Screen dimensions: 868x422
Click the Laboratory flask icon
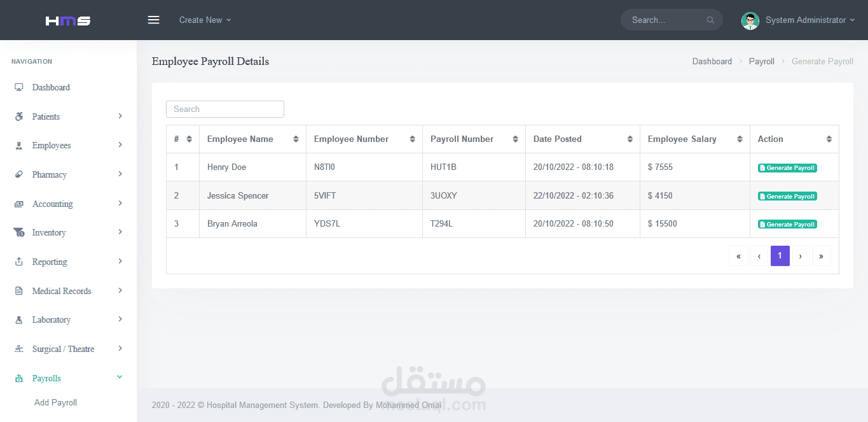[x=19, y=320]
